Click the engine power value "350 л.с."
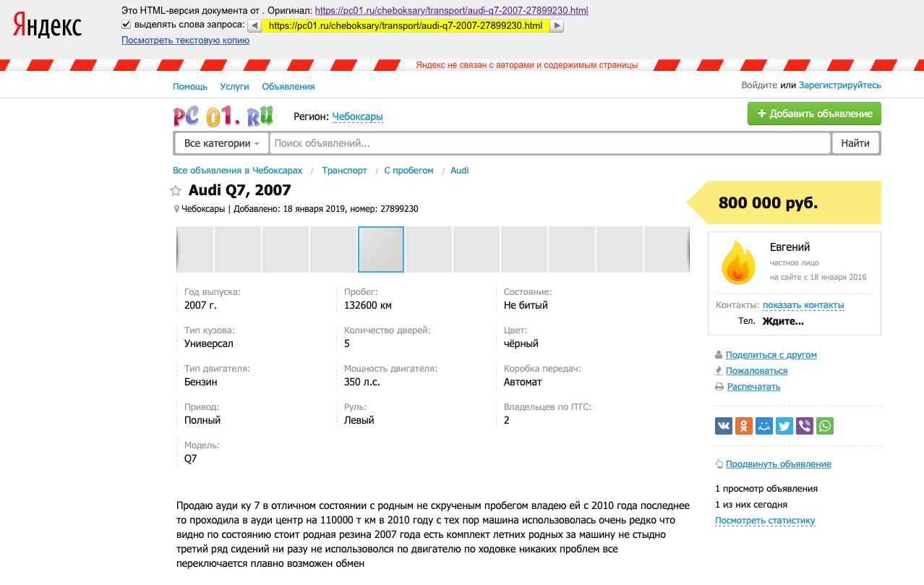The width and height of the screenshot is (924, 585). (362, 382)
